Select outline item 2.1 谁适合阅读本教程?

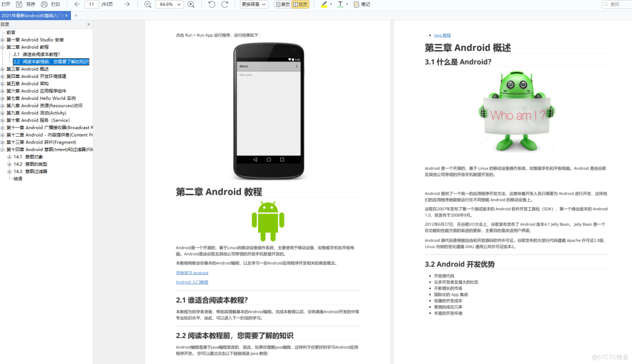click(37, 54)
